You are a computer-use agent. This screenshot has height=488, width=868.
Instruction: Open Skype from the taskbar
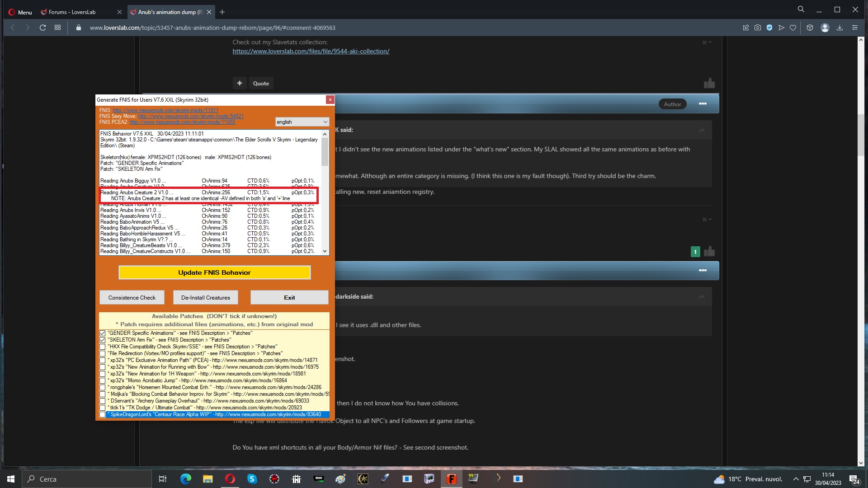(x=252, y=479)
